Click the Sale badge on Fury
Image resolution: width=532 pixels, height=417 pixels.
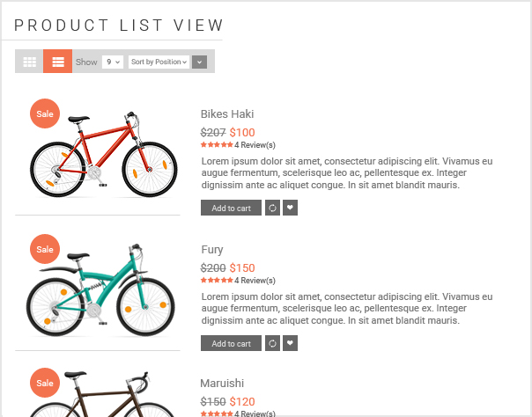[45, 250]
